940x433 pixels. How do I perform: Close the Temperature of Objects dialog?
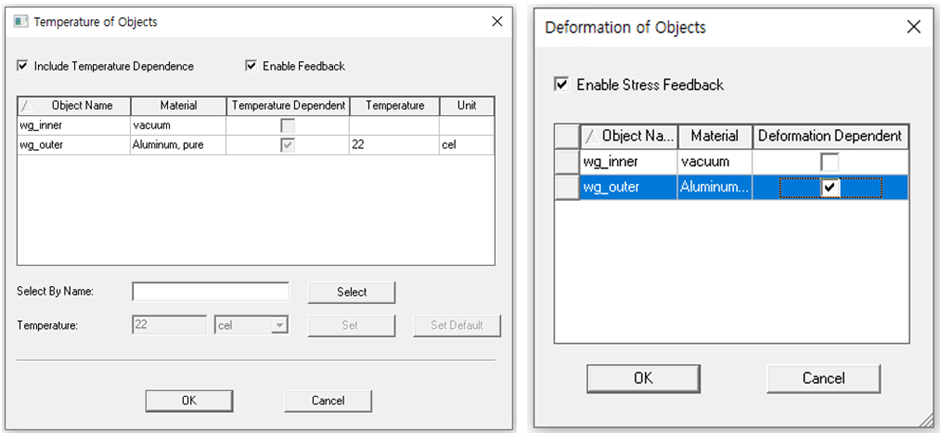497,21
